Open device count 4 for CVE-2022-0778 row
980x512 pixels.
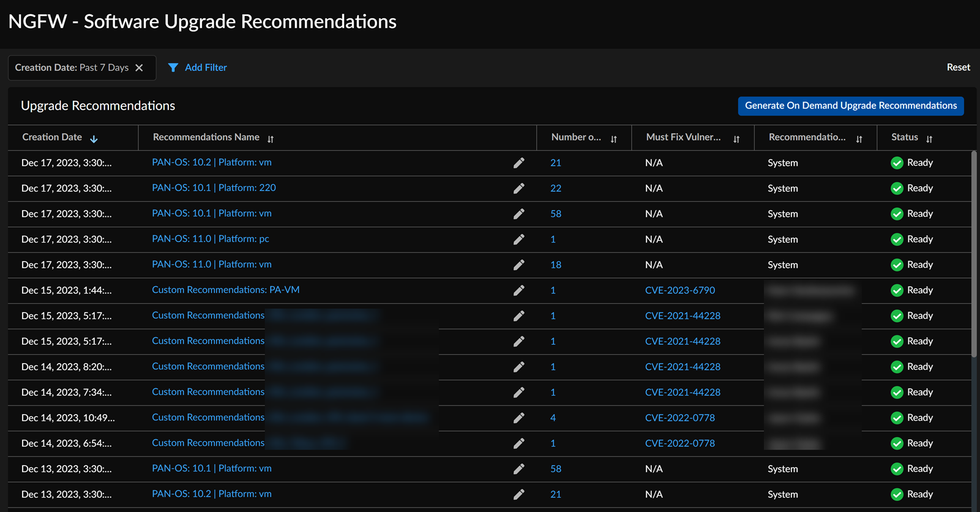[x=553, y=418]
